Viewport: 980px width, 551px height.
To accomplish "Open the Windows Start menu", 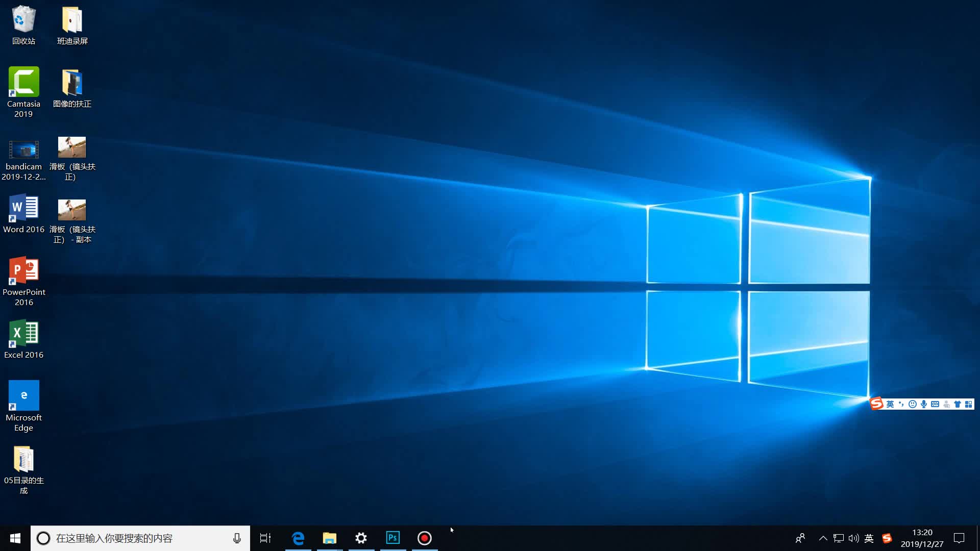I will pos(15,538).
